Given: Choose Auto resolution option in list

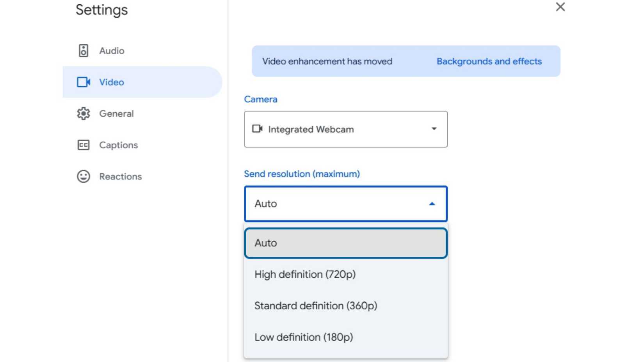Looking at the screenshot, I should click(346, 243).
